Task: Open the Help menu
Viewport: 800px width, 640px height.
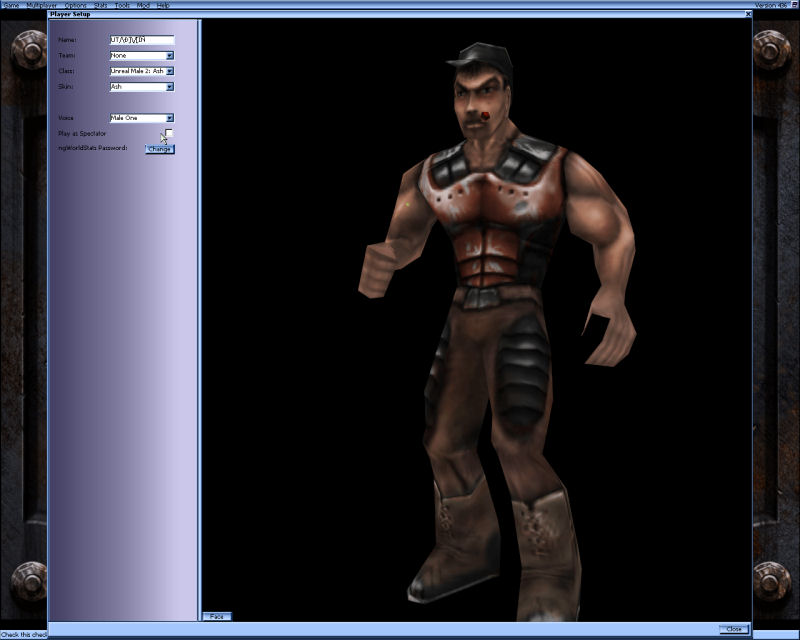Action: point(162,3)
